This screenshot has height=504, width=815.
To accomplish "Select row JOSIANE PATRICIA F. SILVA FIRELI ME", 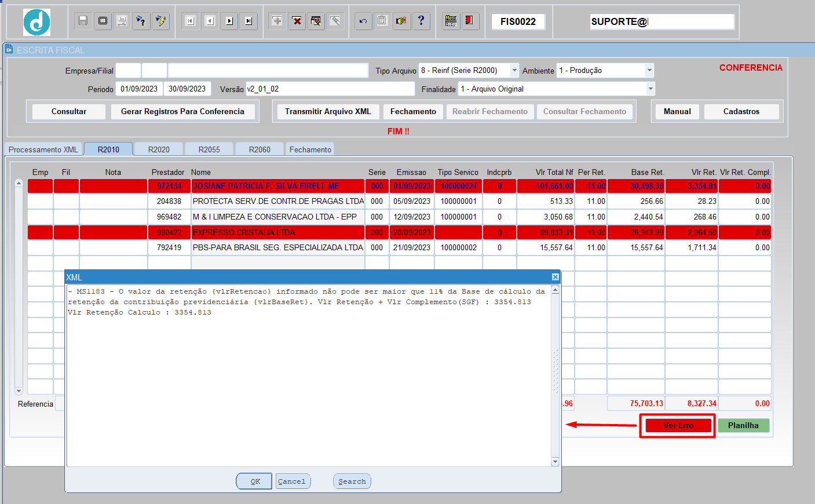I will click(399, 186).
